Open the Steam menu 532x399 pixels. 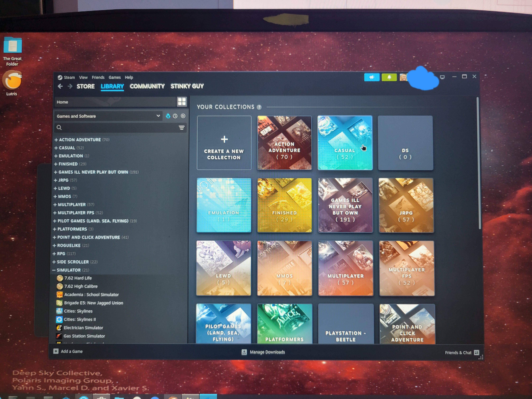click(x=69, y=77)
